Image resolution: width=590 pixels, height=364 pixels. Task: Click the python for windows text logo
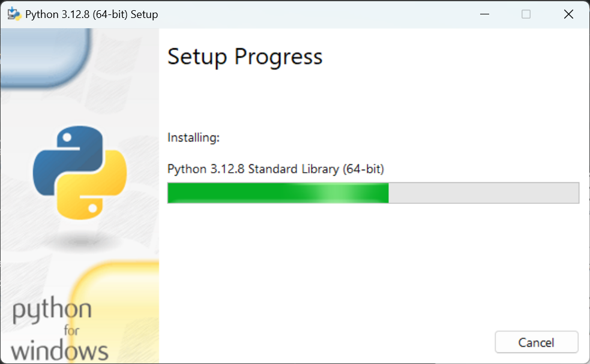[x=59, y=329]
